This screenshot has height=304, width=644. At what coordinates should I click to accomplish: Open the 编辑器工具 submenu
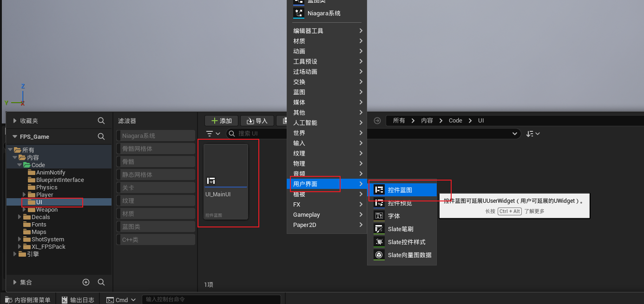[x=327, y=31]
